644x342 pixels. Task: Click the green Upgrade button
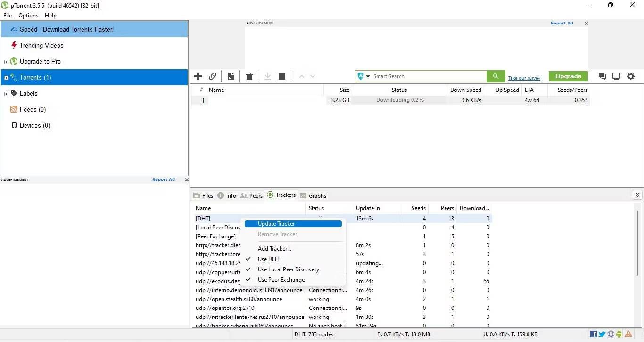(x=568, y=76)
